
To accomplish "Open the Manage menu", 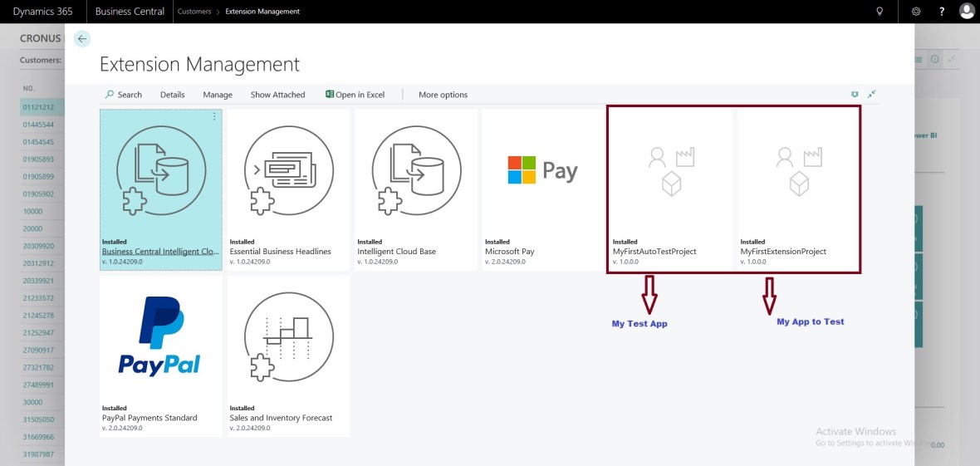I will 218,95.
